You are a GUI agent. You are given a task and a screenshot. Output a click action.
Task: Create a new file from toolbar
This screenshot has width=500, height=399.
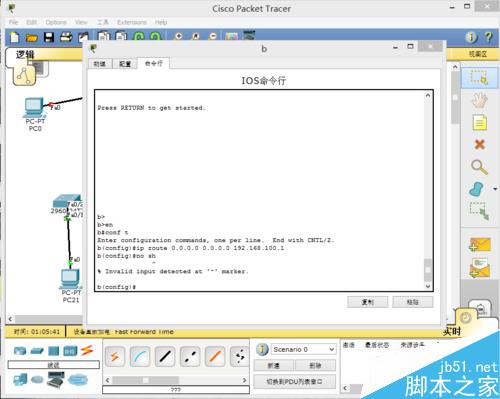(14, 37)
